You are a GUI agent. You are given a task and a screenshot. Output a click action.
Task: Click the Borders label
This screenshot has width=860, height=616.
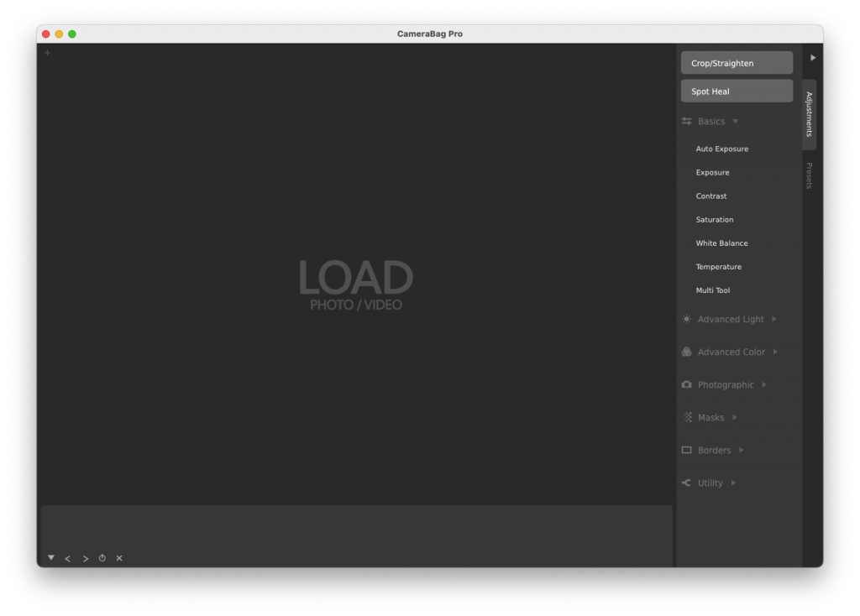pyautogui.click(x=714, y=450)
